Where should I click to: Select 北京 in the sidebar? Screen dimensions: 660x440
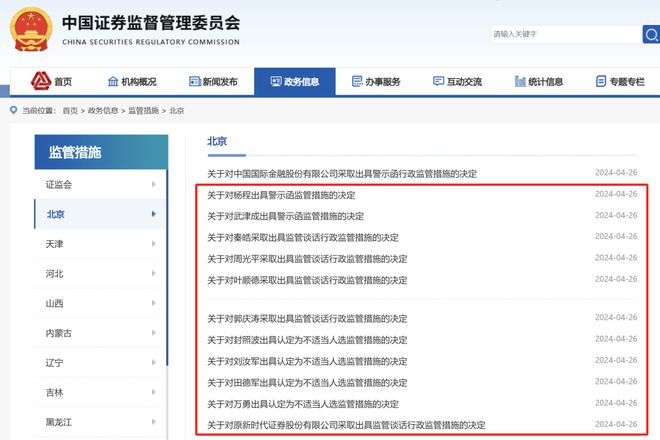click(x=100, y=214)
